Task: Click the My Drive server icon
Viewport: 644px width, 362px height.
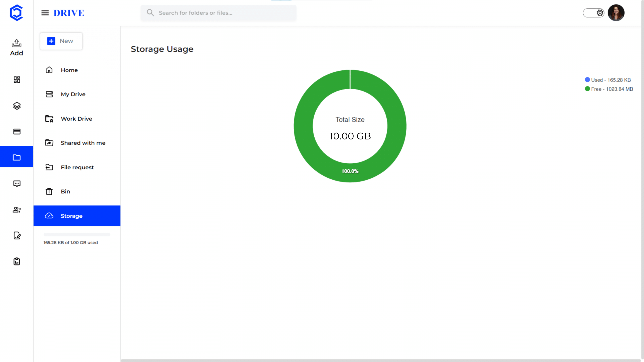Action: (x=49, y=94)
